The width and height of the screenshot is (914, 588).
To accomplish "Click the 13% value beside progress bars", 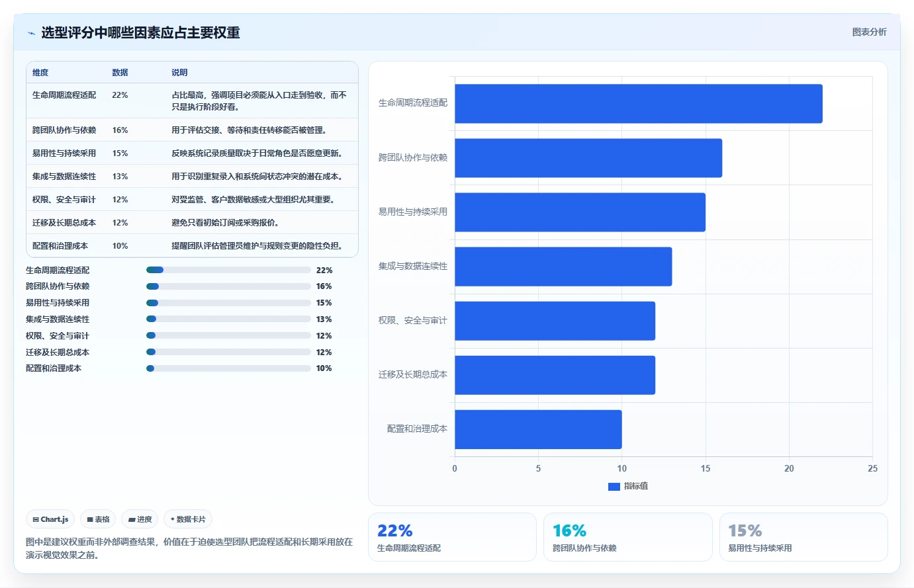I will [x=324, y=319].
